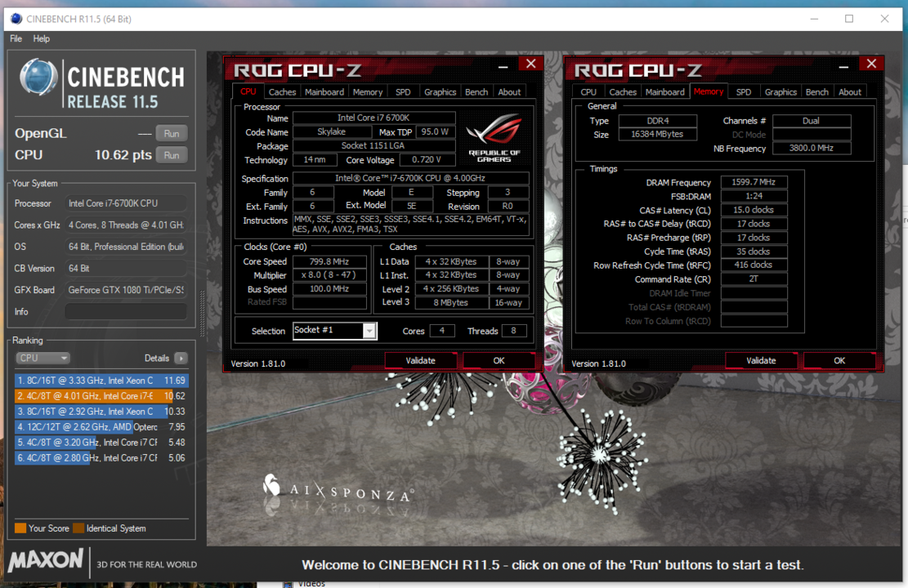
Task: Click Validate in left CPU-Z window
Action: click(x=420, y=360)
